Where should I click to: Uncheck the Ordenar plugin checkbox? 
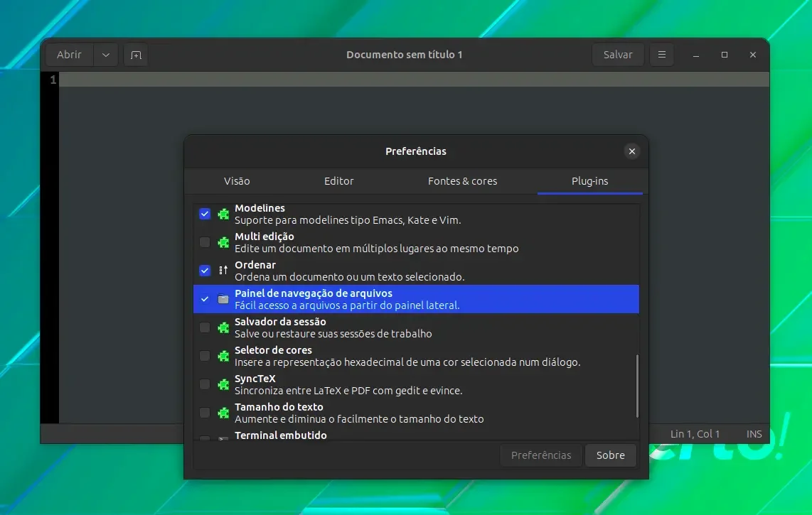205,270
